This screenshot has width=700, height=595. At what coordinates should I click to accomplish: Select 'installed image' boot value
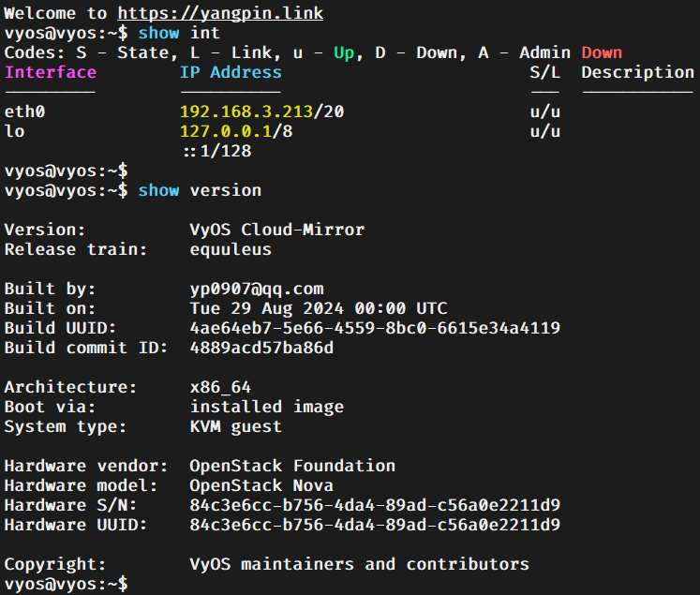(267, 407)
